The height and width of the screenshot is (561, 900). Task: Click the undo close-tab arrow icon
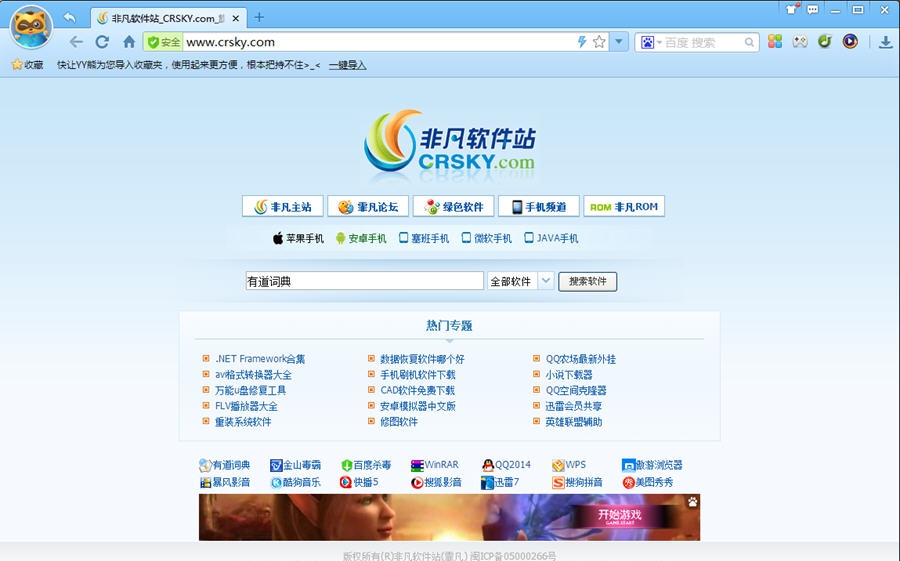pyautogui.click(x=69, y=18)
